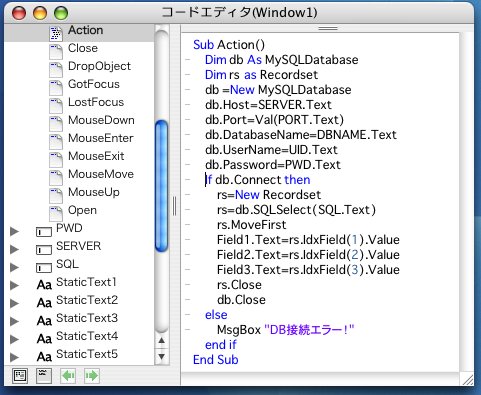Click the 'End Sub' line
481x395 pixels.
216,360
